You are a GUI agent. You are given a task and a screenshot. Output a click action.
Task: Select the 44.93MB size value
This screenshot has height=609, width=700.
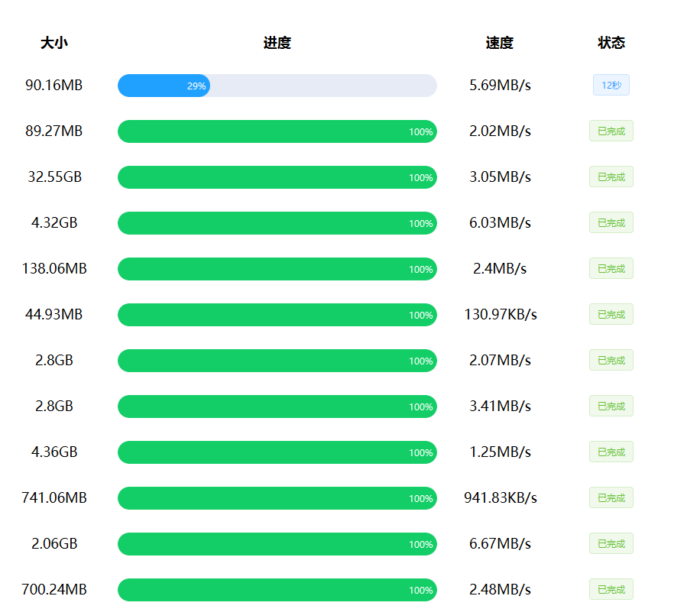click(54, 314)
